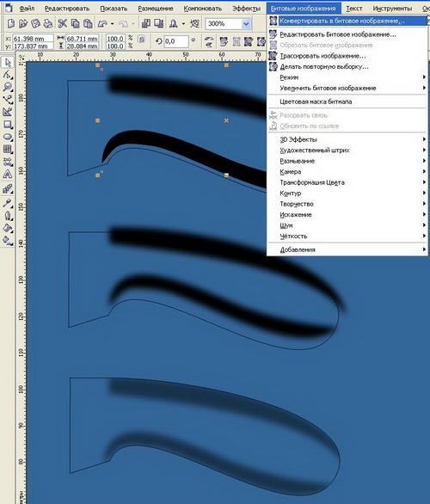Select the Interactive Blend tool
This screenshot has height=504, width=430.
[8, 189]
